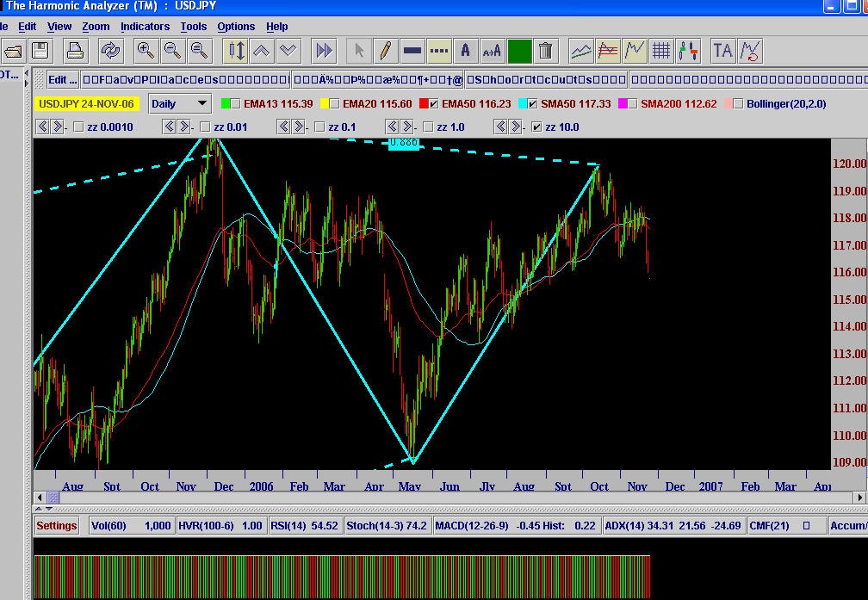Switch to candlestick chart icon
This screenshot has height=600, width=868.
pos(688,52)
